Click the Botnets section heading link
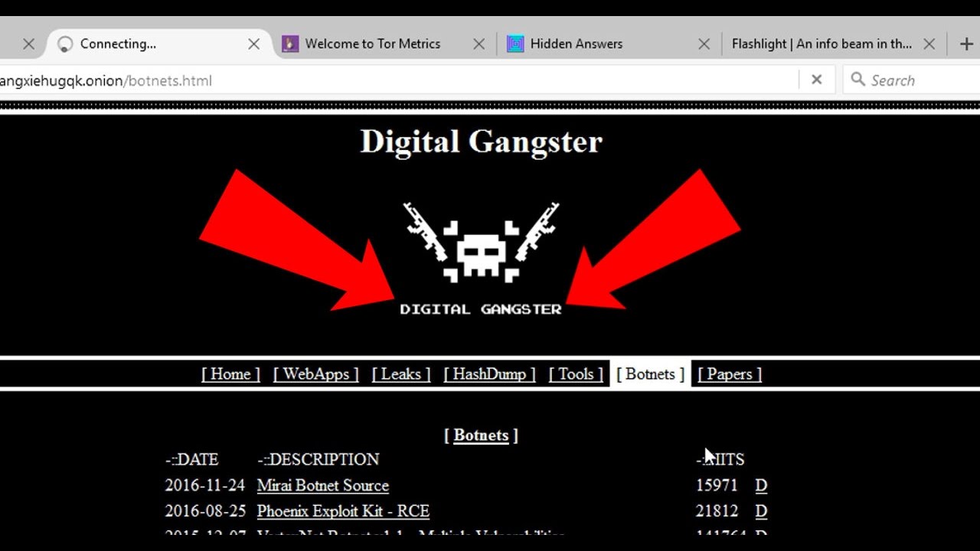Screen dimensions: 980x551 point(481,435)
